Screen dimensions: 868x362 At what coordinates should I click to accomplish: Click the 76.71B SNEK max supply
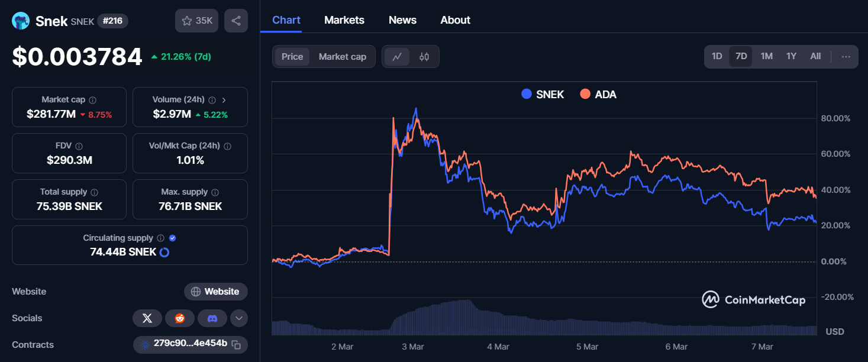pyautogui.click(x=190, y=206)
